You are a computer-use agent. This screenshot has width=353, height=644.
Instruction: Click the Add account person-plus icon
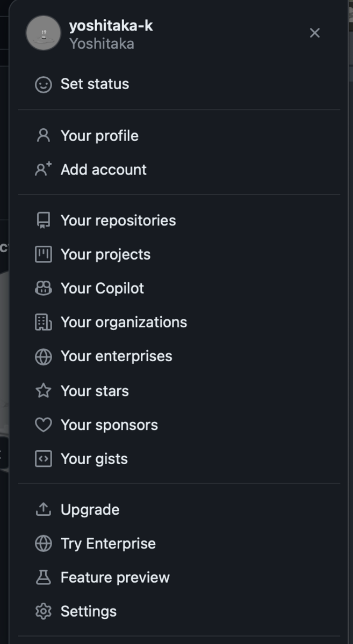(x=43, y=170)
